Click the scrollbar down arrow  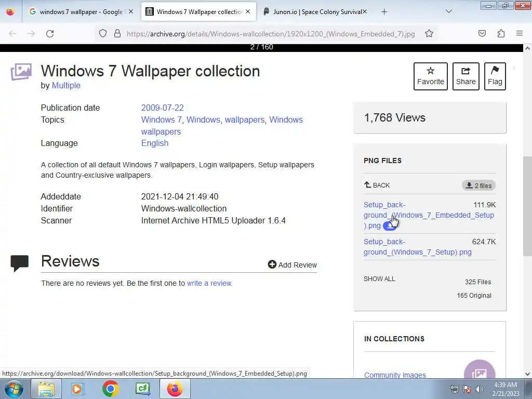(527, 374)
